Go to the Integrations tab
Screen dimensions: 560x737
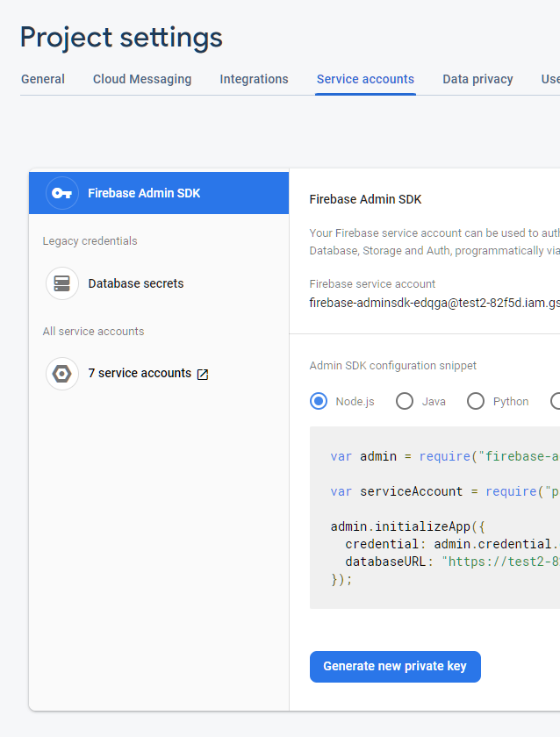click(x=254, y=79)
